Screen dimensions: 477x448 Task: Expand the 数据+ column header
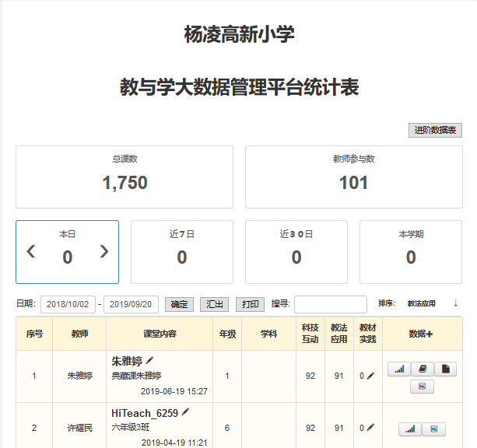(x=421, y=334)
